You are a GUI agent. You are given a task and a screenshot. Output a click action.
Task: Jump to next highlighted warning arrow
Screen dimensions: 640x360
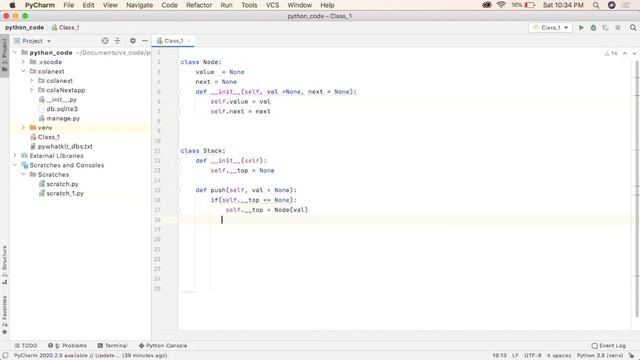point(634,53)
